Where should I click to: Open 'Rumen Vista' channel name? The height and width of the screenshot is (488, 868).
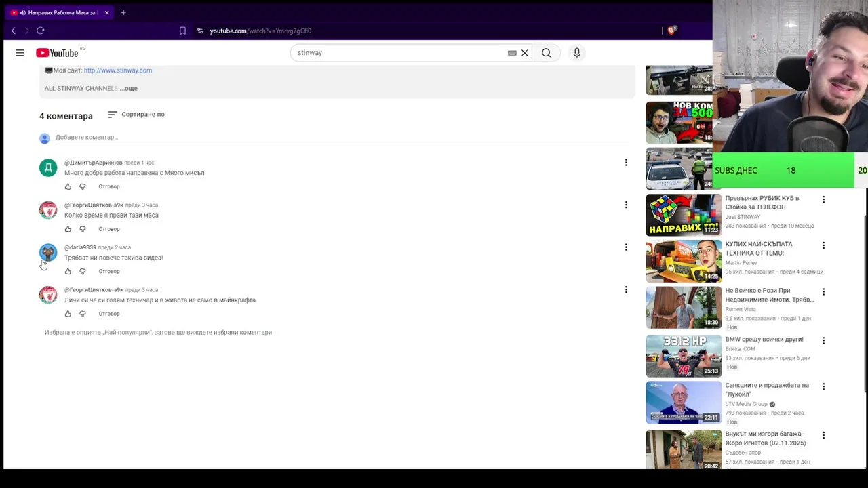(x=741, y=309)
